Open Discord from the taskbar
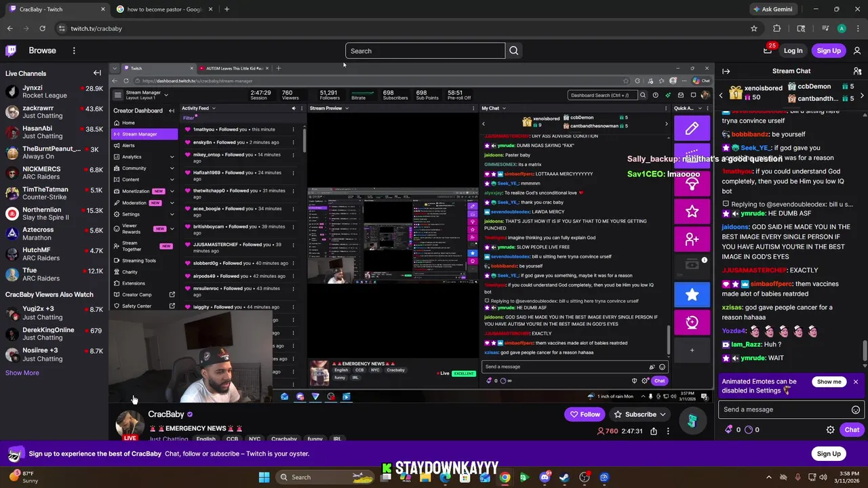868x488 pixels. point(545,477)
